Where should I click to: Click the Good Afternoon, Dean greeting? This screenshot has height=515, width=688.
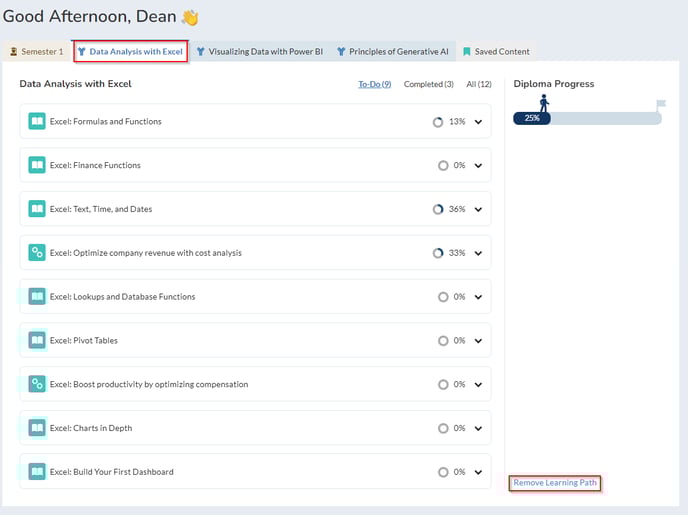point(90,17)
